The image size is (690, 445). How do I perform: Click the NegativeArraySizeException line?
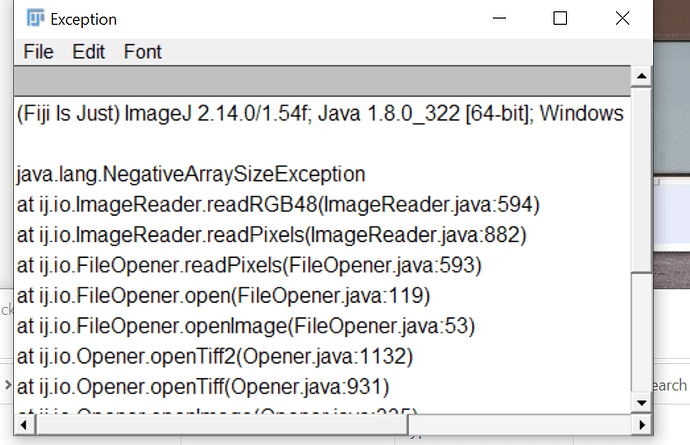point(191,174)
